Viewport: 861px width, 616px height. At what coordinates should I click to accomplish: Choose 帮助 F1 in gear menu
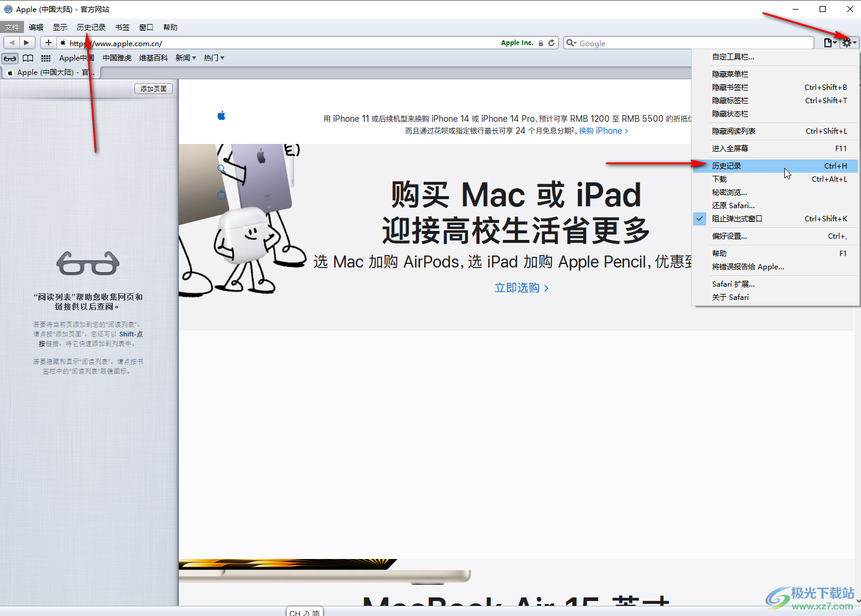pos(776,254)
